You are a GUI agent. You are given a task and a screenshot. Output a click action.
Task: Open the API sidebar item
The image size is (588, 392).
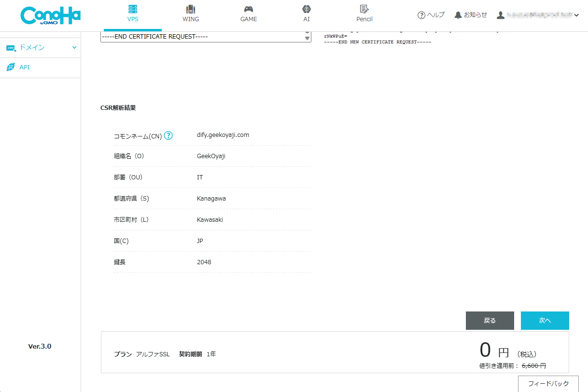tap(40, 68)
